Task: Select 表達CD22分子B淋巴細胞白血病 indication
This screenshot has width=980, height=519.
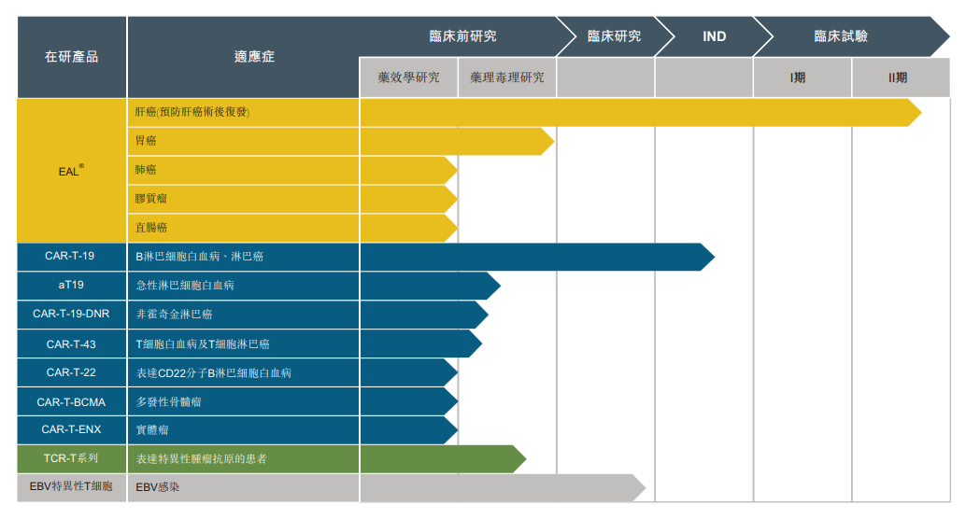Action: pyautogui.click(x=243, y=372)
